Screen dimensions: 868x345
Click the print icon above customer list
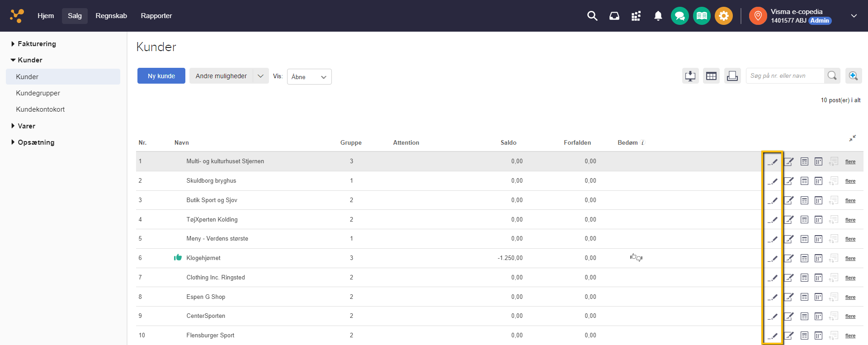732,76
